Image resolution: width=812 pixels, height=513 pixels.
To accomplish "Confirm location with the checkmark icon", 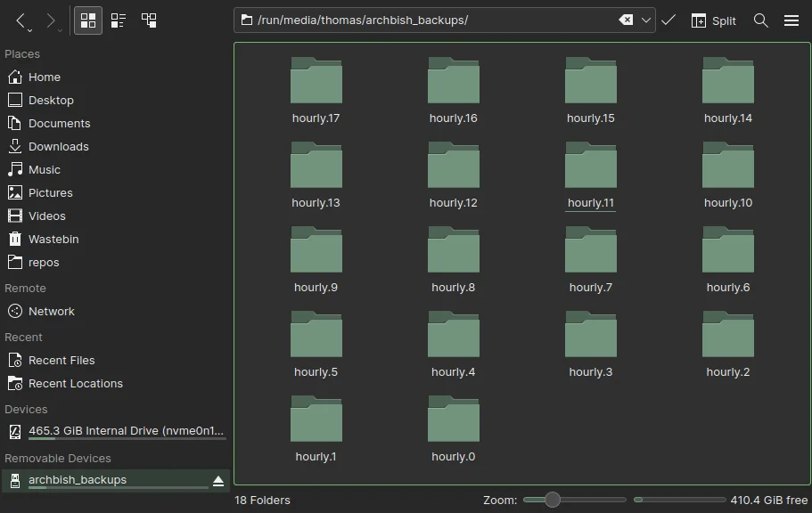I will tap(668, 20).
